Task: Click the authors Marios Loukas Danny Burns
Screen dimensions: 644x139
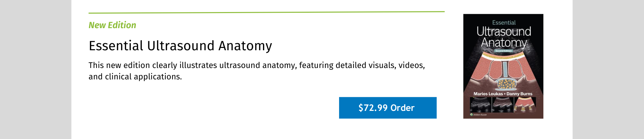Action: click(x=503, y=94)
